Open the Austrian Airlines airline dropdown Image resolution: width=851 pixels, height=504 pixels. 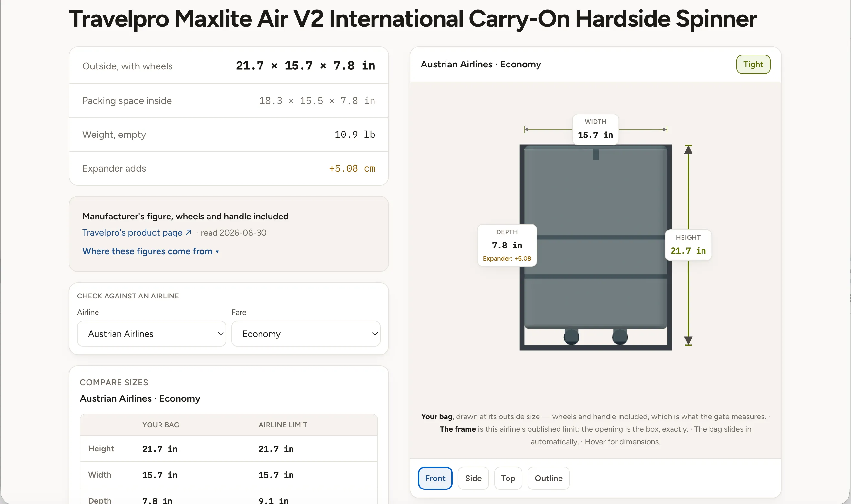click(151, 334)
